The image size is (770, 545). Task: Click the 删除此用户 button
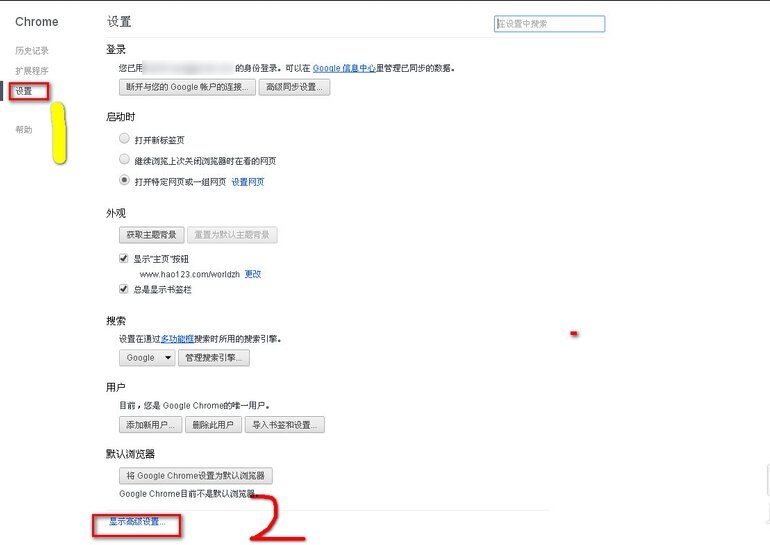pos(213,425)
